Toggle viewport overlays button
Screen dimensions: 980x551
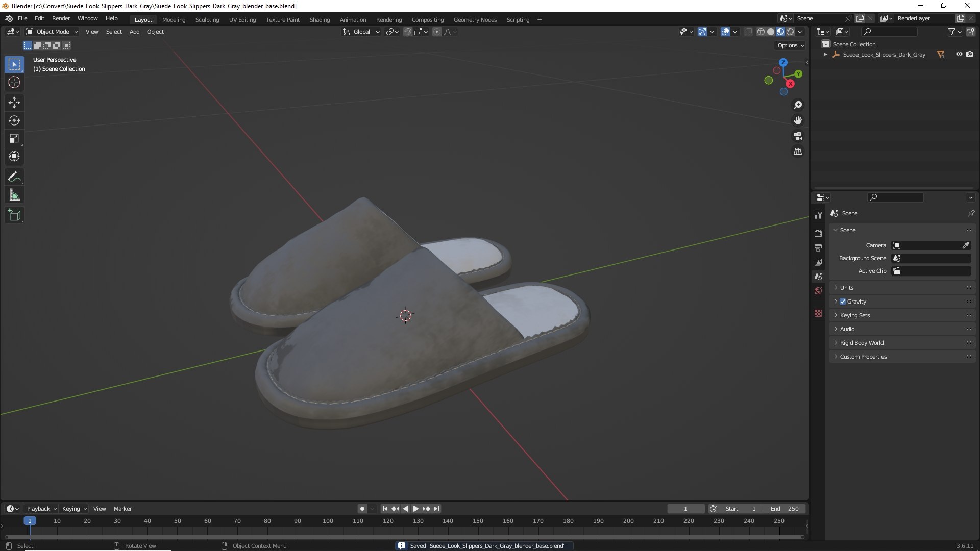(x=725, y=32)
